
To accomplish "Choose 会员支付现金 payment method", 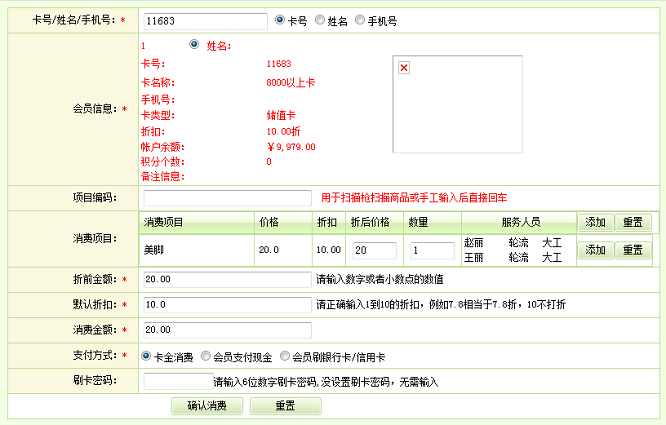I will (x=206, y=356).
